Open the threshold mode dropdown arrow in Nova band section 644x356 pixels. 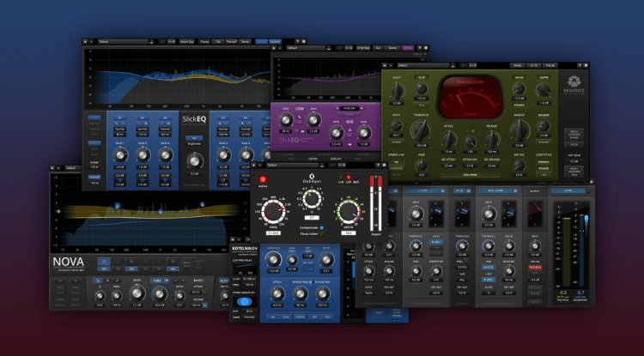[x=167, y=281]
